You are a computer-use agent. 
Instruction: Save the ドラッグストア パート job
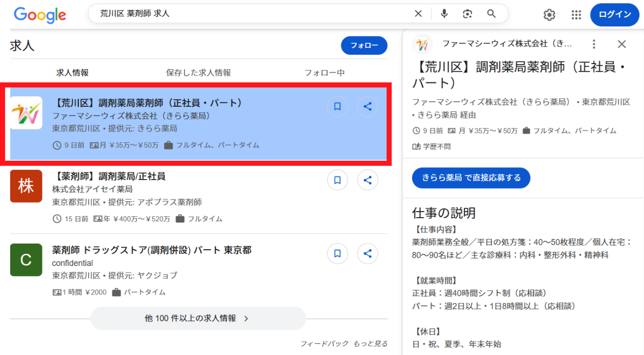pyautogui.click(x=337, y=253)
